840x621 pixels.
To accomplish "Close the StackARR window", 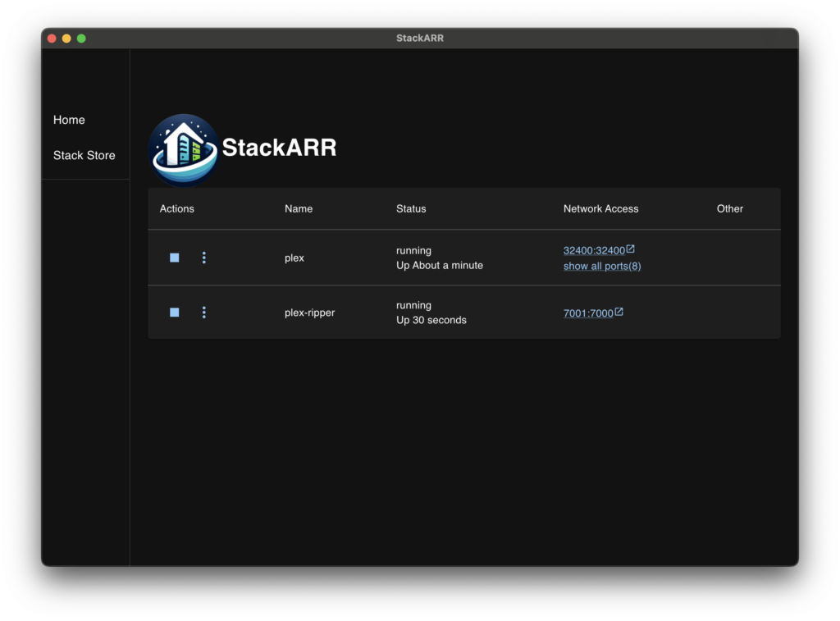I will click(x=52, y=39).
